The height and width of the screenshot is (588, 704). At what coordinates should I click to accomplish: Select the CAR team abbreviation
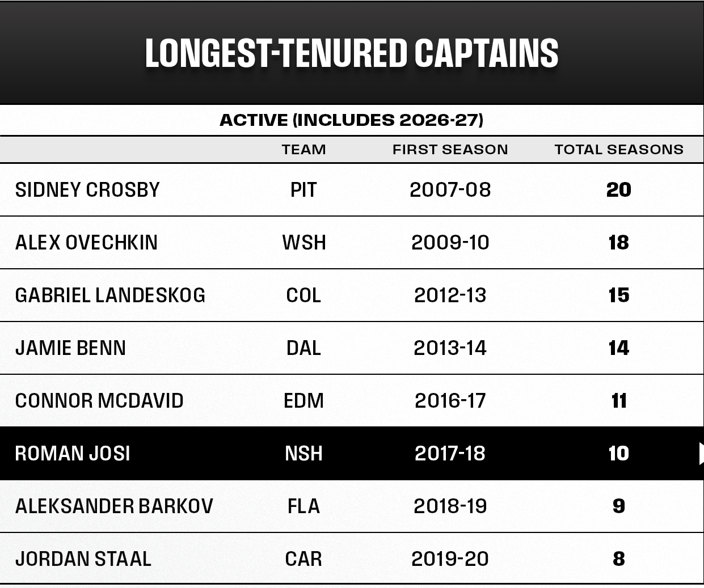click(303, 559)
